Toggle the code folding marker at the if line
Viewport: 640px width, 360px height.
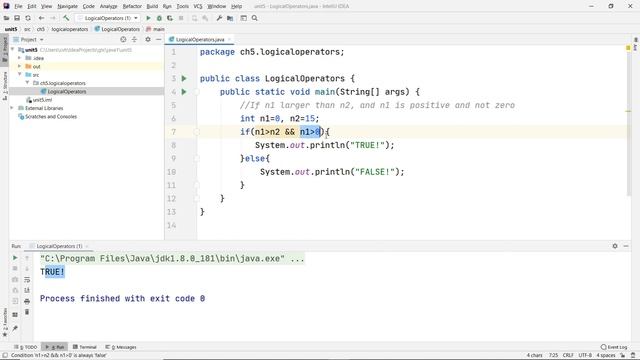pyautogui.click(x=196, y=132)
